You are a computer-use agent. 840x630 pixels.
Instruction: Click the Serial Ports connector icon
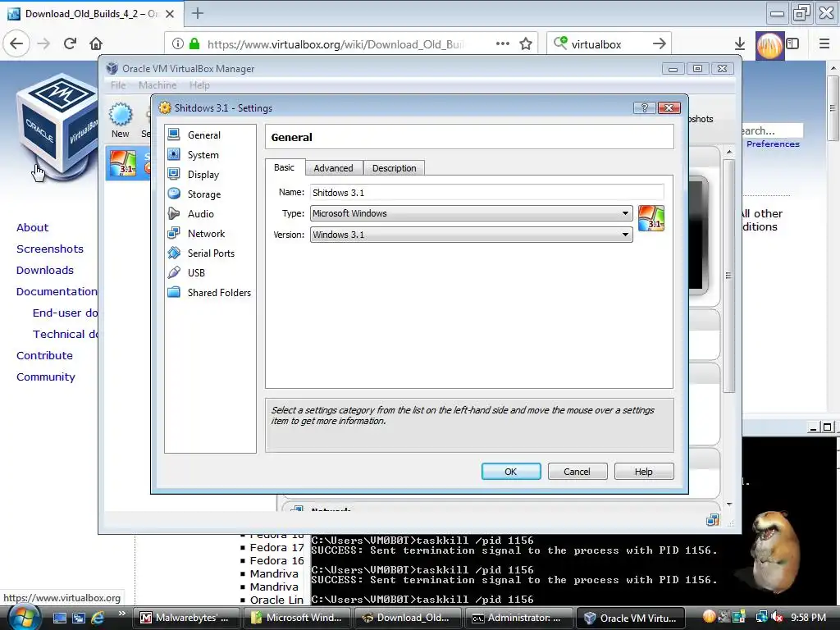tap(174, 253)
